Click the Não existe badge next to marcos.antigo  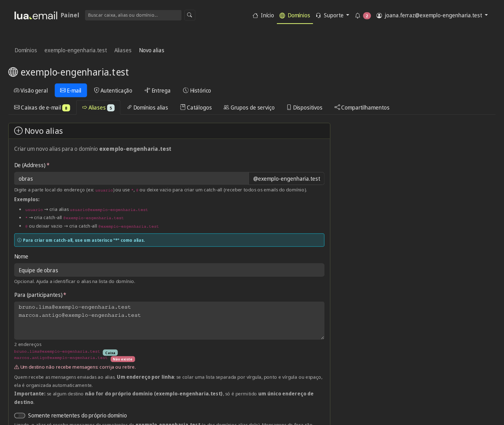coord(123,359)
